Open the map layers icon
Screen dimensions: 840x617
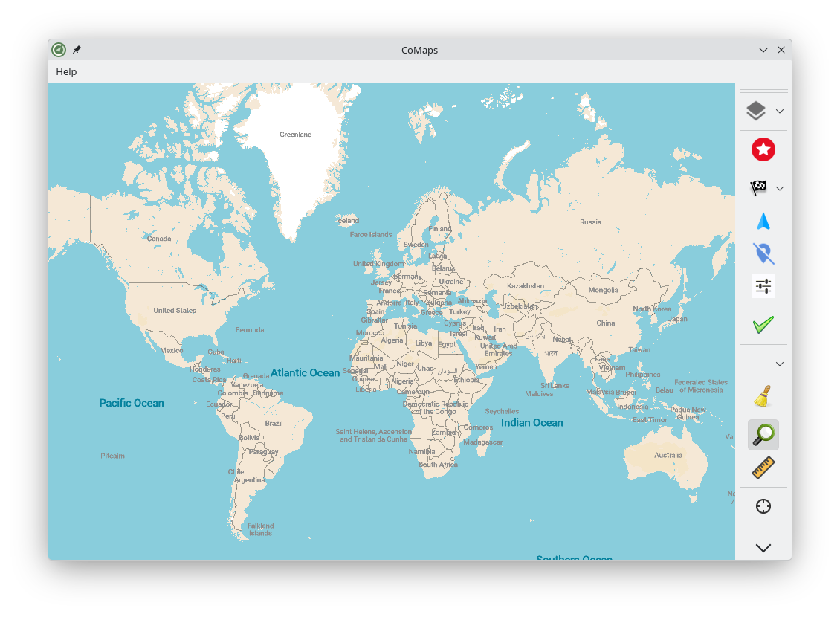[x=756, y=111]
